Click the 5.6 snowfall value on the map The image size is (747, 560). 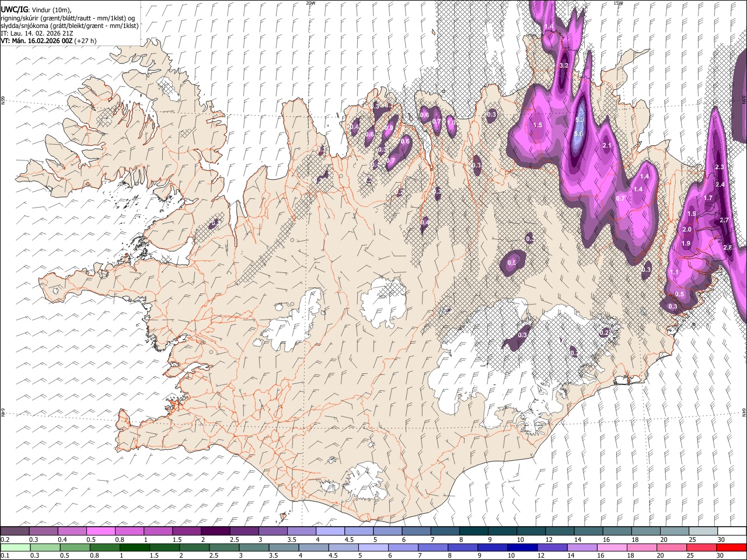tap(578, 134)
